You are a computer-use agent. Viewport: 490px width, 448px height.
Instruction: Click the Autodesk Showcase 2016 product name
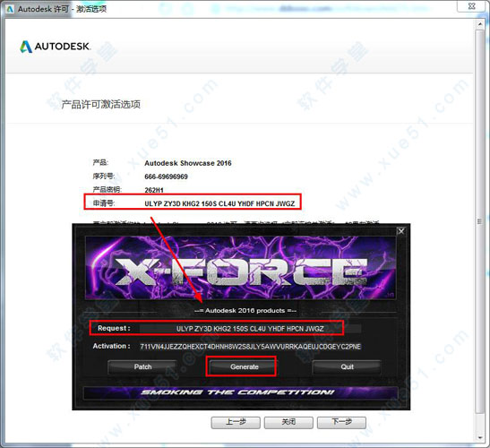[188, 163]
